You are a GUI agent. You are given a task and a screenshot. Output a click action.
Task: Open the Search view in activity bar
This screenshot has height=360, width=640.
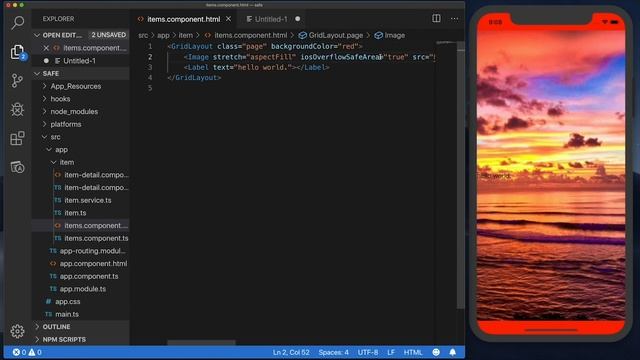click(18, 23)
